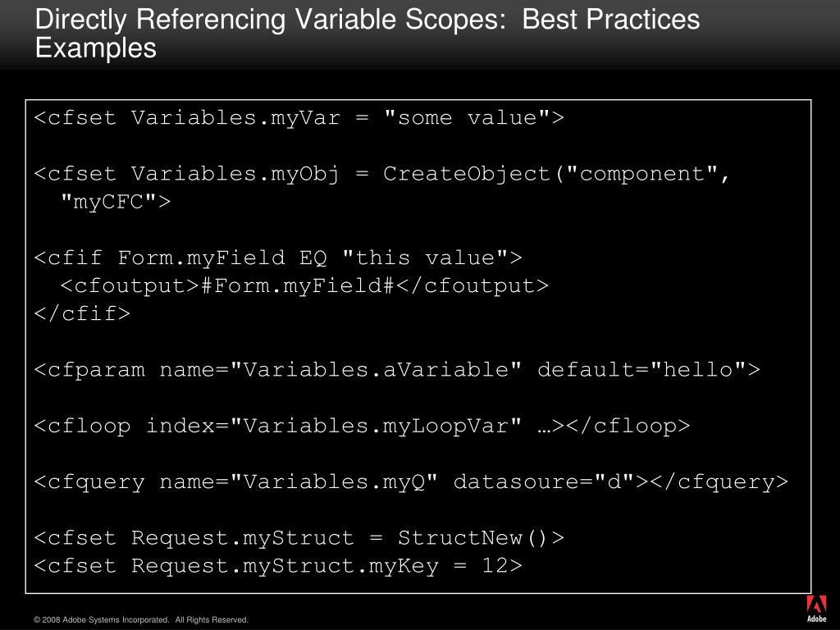Click the Request.myStruct.myKey = 12 line
The width and height of the screenshot is (840, 630).
coord(277,566)
